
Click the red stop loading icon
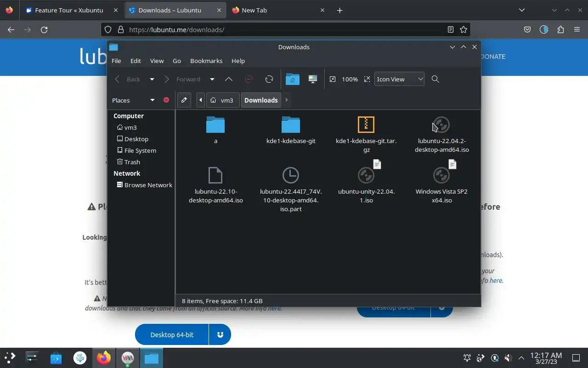pyautogui.click(x=249, y=79)
